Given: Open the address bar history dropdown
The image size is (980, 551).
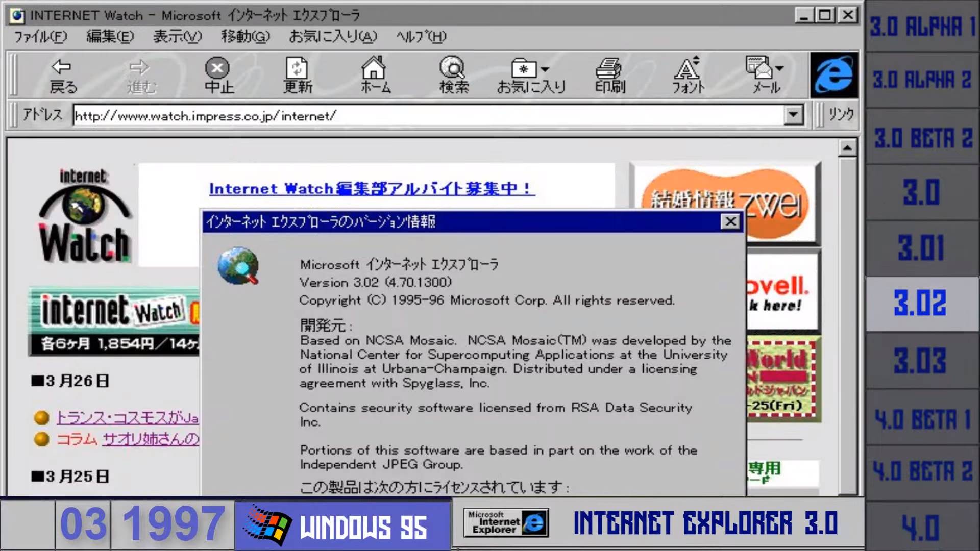Looking at the screenshot, I should [x=793, y=115].
